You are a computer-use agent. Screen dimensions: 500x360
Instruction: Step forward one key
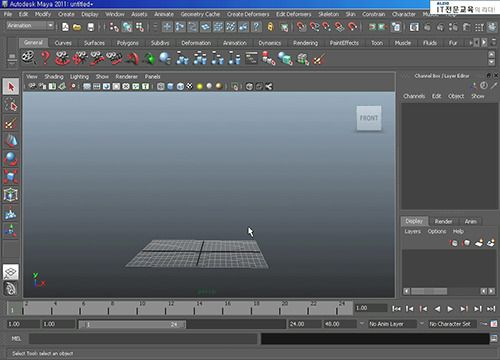tap(464, 309)
